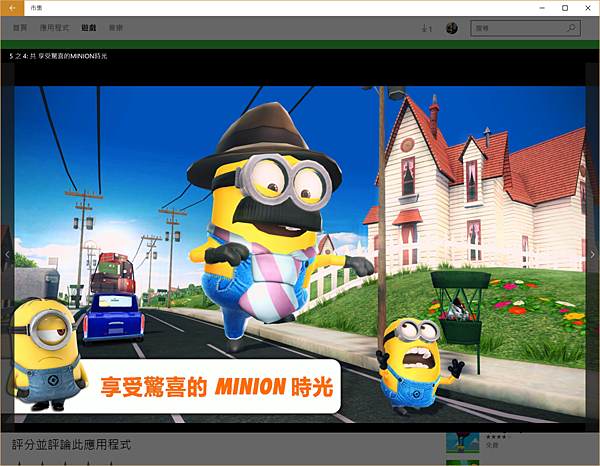Click the Minion screenshot image
This screenshot has height=466, width=600.
[x=300, y=254]
